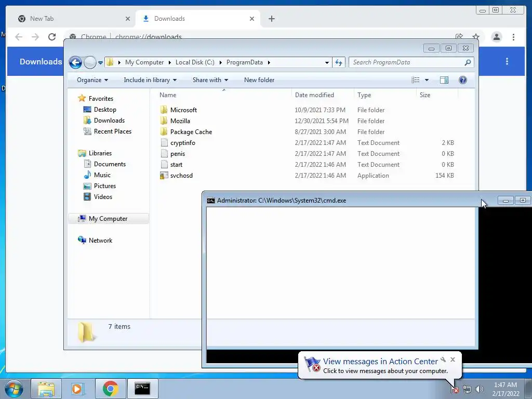
Task: Open Libraries in navigation pane
Action: 100,153
